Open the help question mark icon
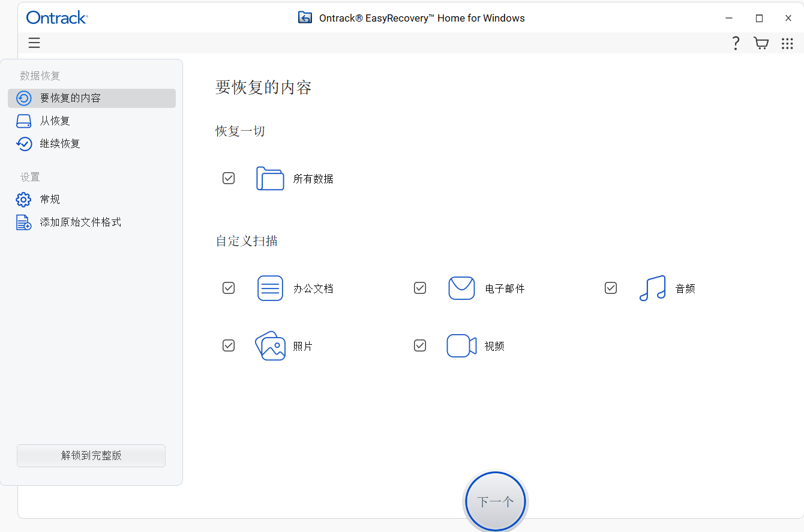Viewport: 804px width, 532px height. [x=736, y=43]
